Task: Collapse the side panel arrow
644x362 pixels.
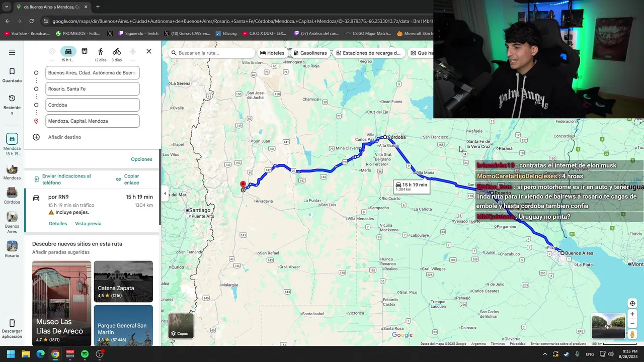Action: pyautogui.click(x=165, y=194)
